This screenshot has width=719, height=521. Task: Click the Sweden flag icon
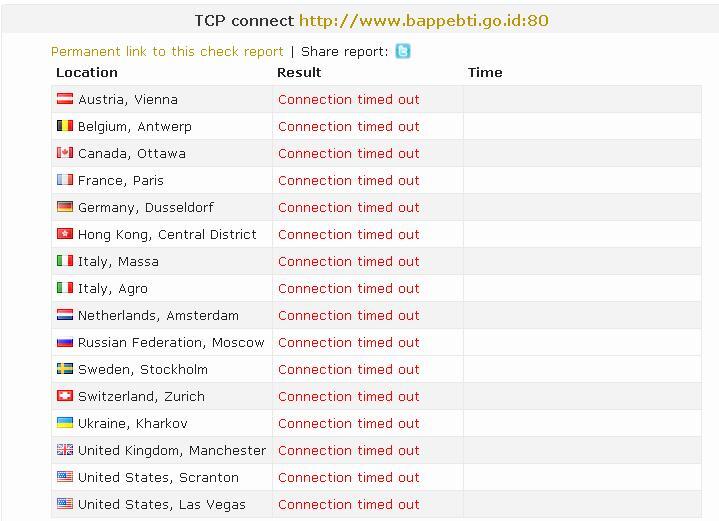(x=65, y=369)
